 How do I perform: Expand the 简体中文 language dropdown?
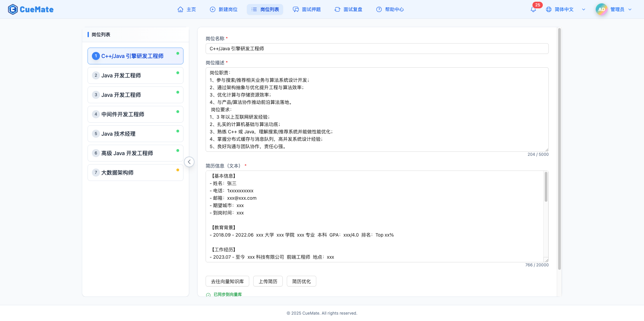(x=584, y=9)
